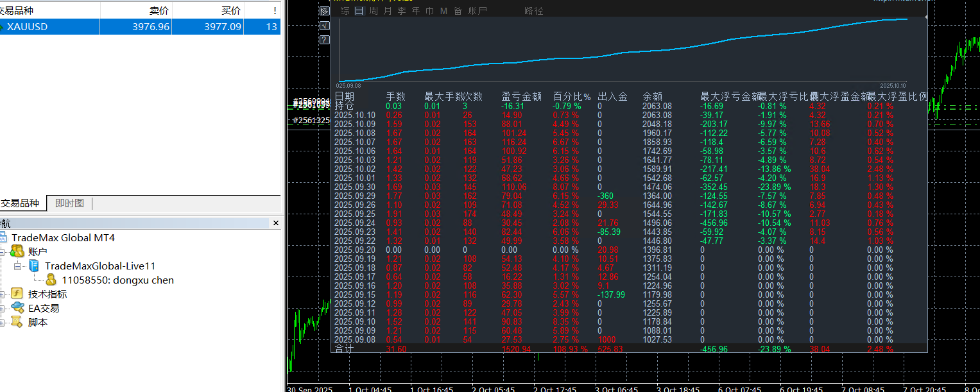Select the XAUUSD symbol row
Screen dimensions: 980x392
pyautogui.click(x=140, y=27)
